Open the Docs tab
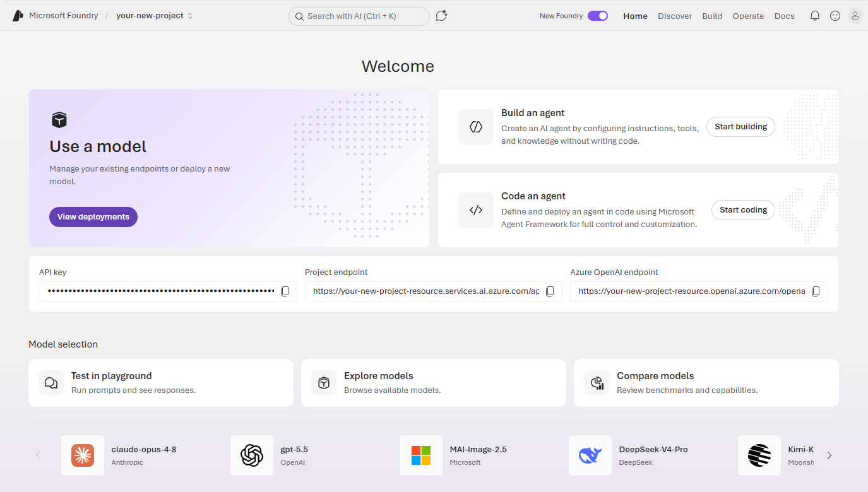Image resolution: width=868 pixels, height=492 pixels. click(x=785, y=16)
